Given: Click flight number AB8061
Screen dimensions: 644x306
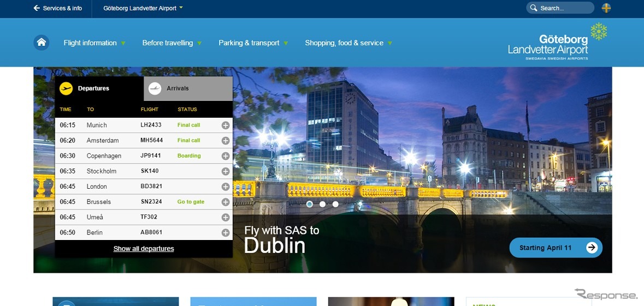Looking at the screenshot, I should pyautogui.click(x=151, y=232).
